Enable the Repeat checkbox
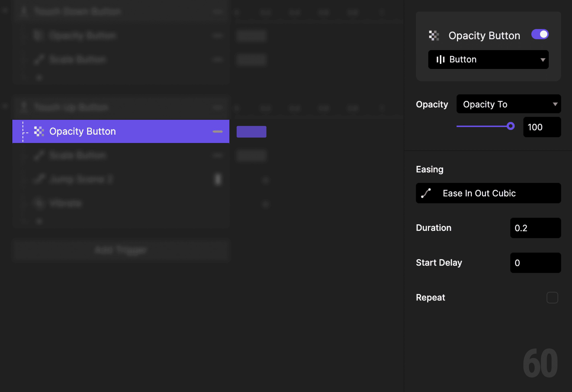Screen dimensions: 572x392 pyautogui.click(x=553, y=297)
